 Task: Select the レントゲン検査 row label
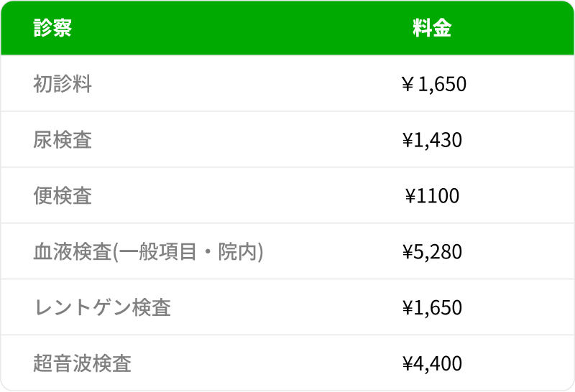pyautogui.click(x=102, y=308)
